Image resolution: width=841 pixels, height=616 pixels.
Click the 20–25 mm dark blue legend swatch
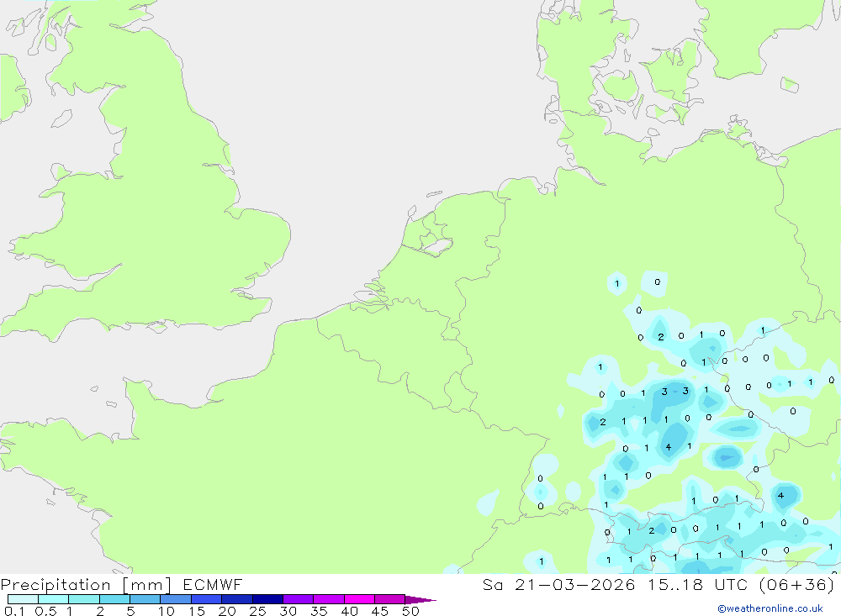[x=237, y=599]
